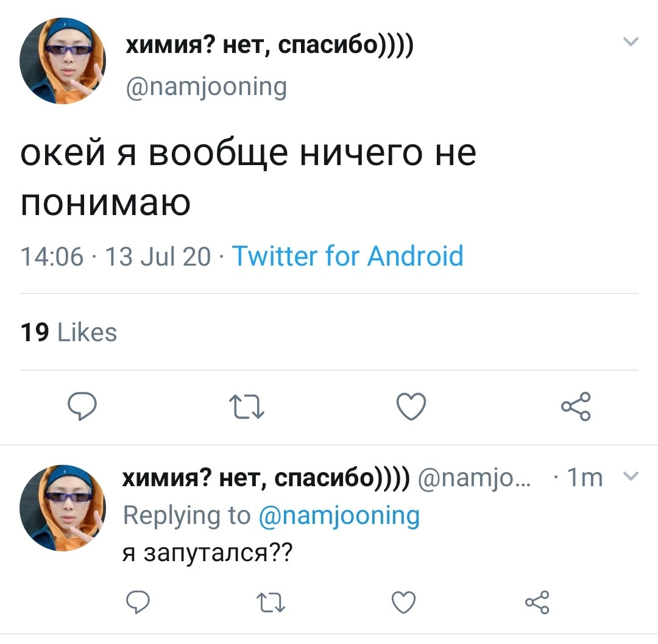
Task: Retweet the 'я запутался??' reply
Action: coord(271,602)
